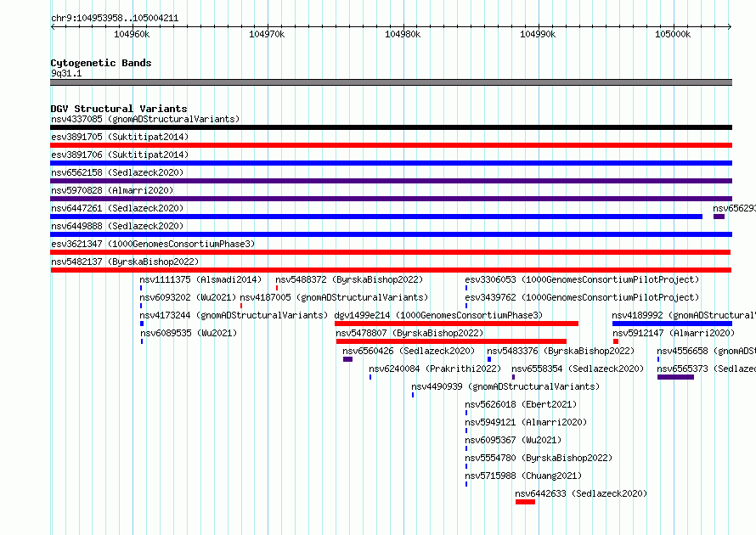Click the DGV Structural Variants track title

coord(119,109)
